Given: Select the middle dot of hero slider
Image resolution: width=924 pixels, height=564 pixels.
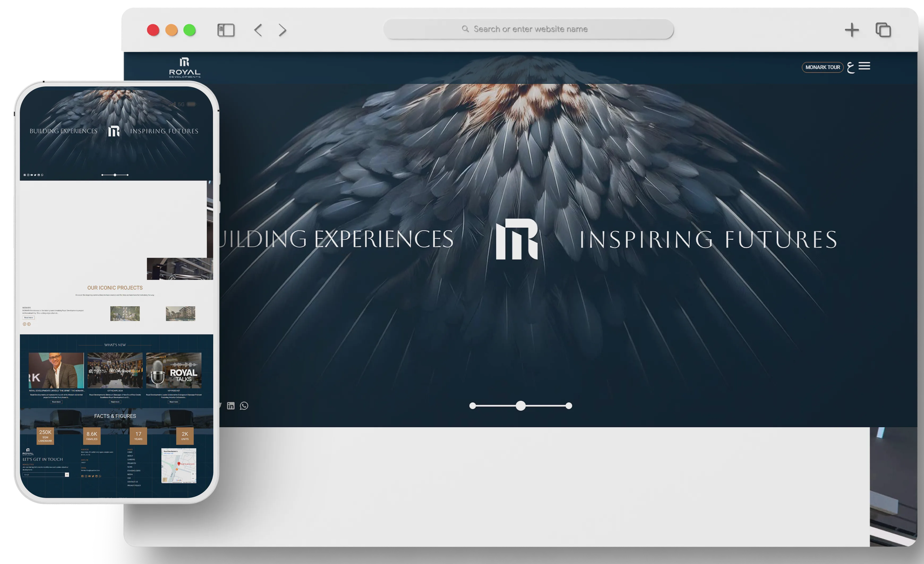Looking at the screenshot, I should (520, 406).
